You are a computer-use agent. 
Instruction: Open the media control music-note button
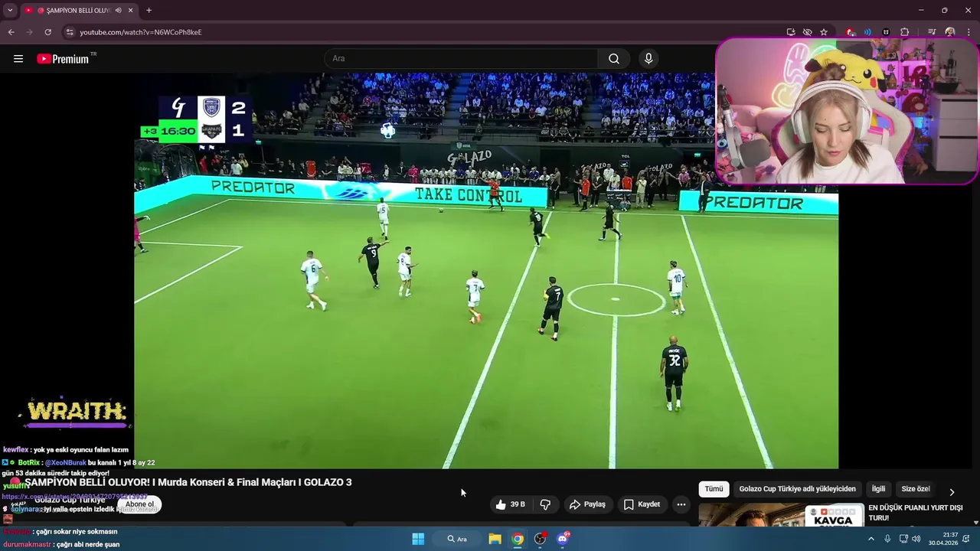[932, 32]
